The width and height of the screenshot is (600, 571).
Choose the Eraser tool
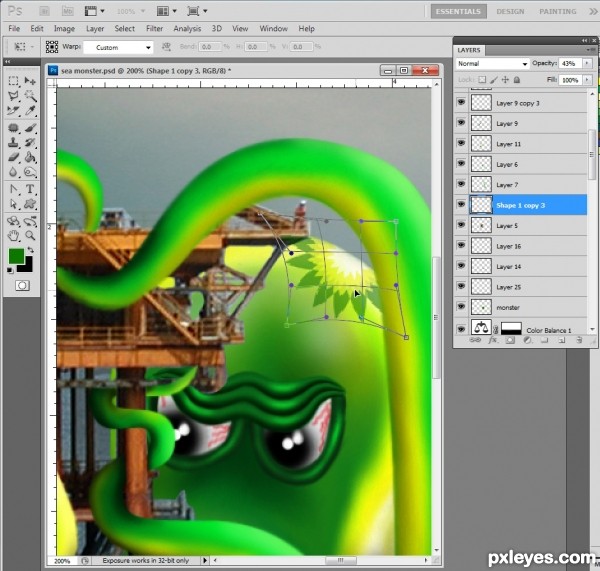point(13,157)
